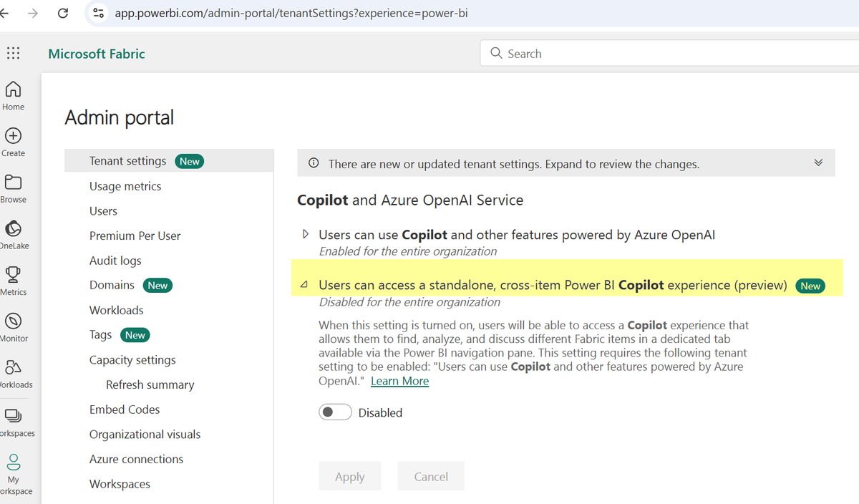This screenshot has width=859, height=504.
Task: Click the browser address bar URL
Action: (291, 13)
